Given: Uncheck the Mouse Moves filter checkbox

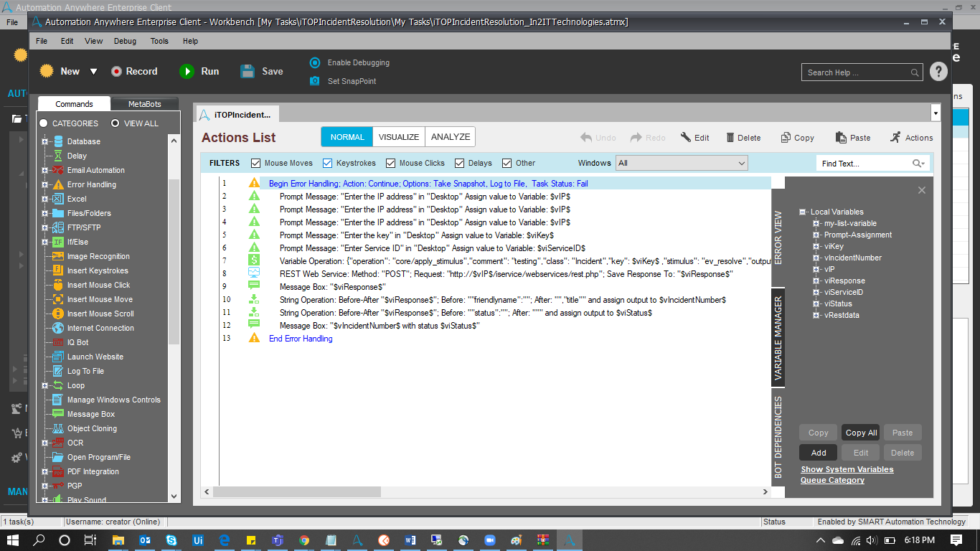Looking at the screenshot, I should coord(256,163).
